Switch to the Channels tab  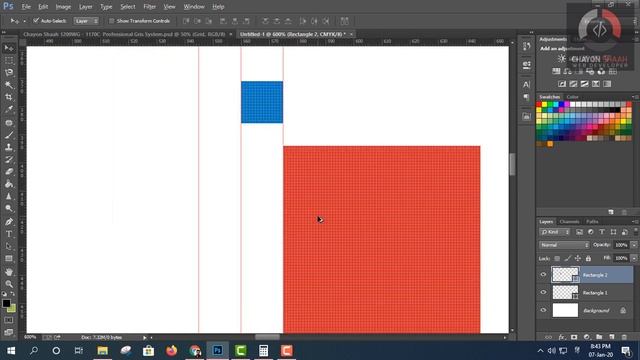pos(569,222)
